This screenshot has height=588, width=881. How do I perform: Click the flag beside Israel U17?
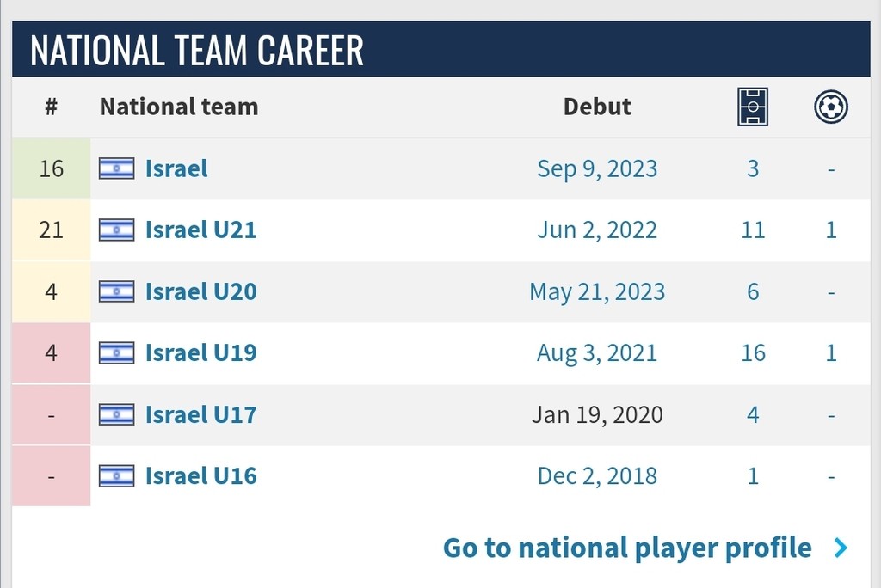coord(117,414)
